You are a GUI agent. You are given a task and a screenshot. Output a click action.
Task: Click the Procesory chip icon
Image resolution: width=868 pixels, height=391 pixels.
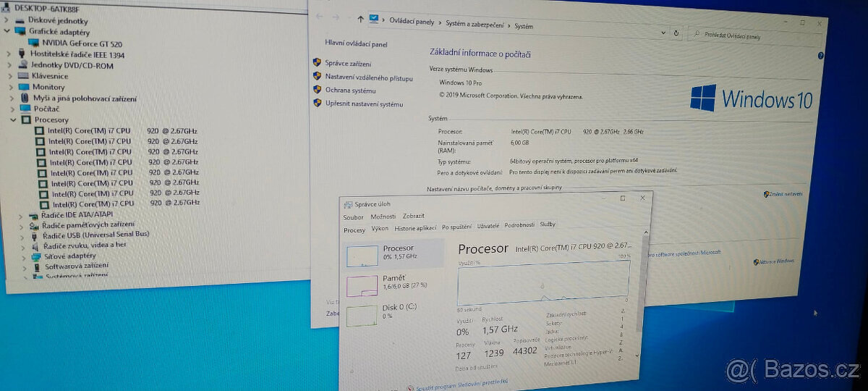(26, 119)
